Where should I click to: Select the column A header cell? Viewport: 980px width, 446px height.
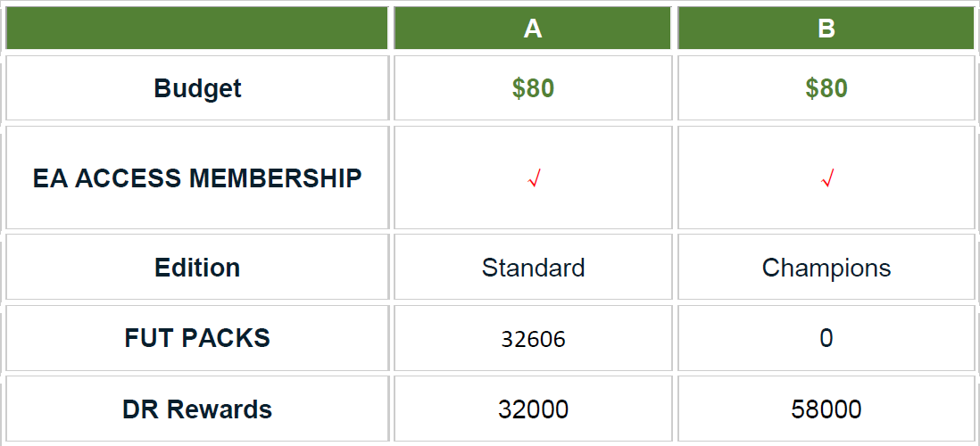click(x=533, y=29)
